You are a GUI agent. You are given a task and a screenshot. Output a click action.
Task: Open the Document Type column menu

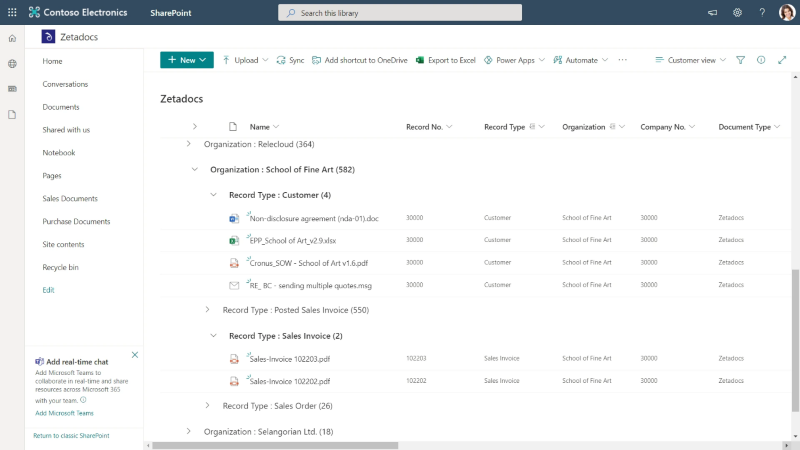749,127
